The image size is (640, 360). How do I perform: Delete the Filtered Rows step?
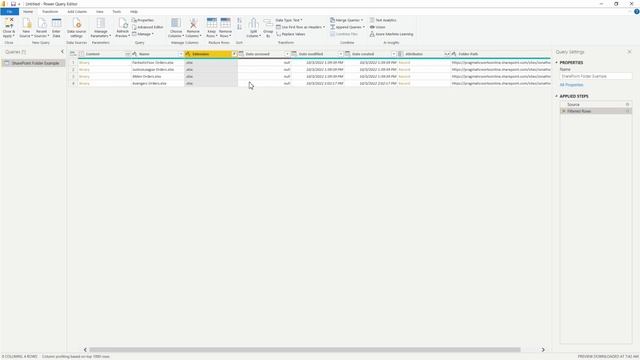(564, 111)
